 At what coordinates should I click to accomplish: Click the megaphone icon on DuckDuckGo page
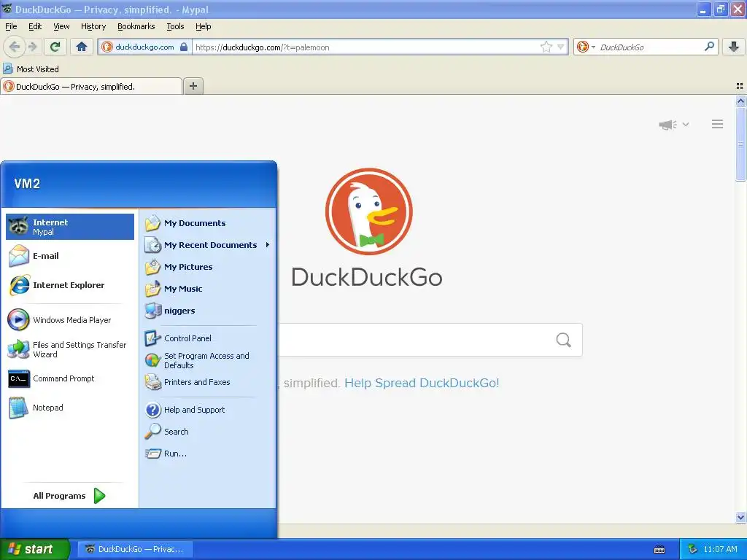coord(668,124)
